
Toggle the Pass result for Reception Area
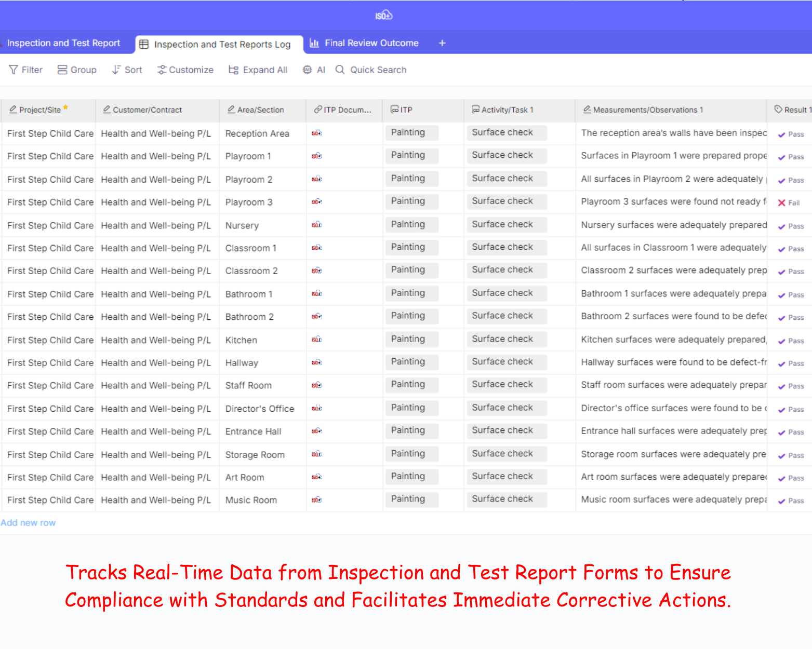coord(791,134)
